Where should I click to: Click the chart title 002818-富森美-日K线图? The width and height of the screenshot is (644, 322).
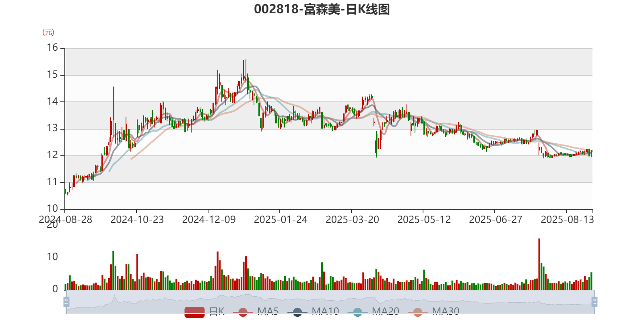point(322,9)
